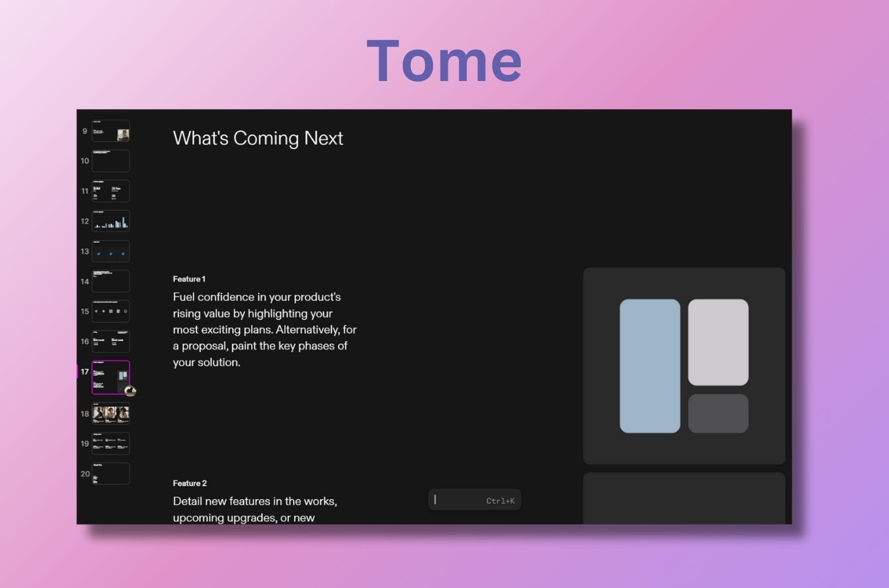Open slide 10 thumbnail
The height and width of the screenshot is (588, 889).
click(110, 161)
